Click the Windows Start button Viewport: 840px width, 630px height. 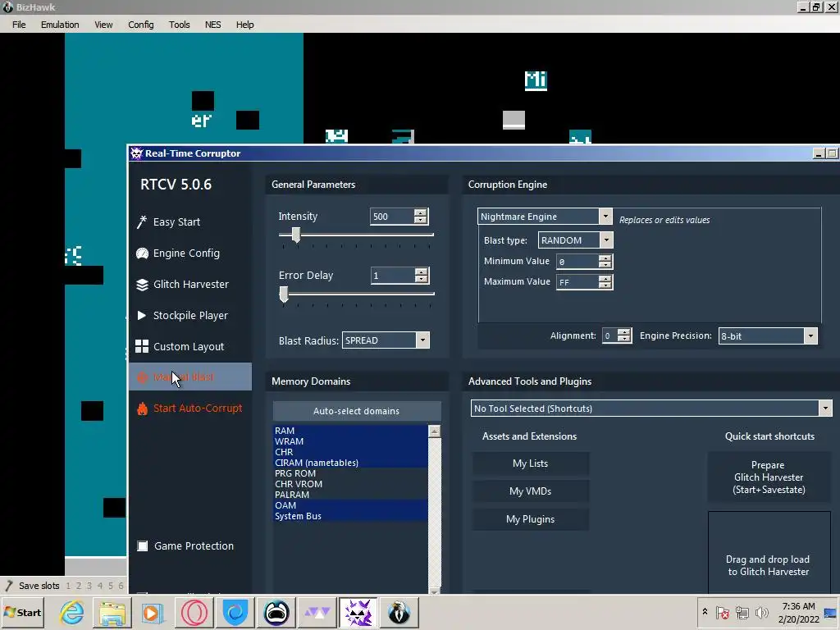(22, 612)
